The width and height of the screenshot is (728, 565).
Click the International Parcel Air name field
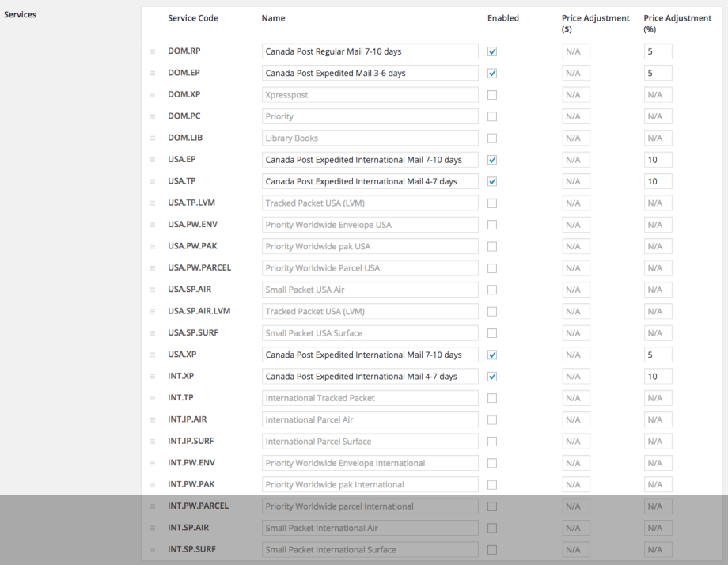(370, 419)
